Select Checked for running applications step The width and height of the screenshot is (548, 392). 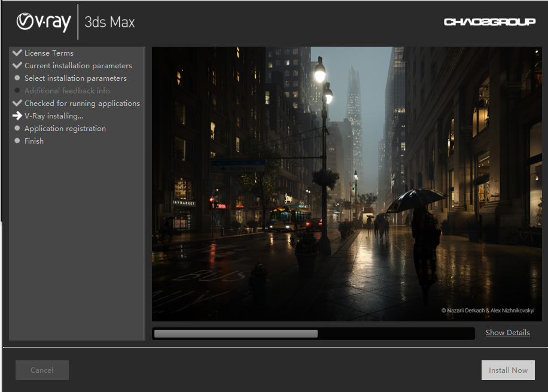(82, 104)
